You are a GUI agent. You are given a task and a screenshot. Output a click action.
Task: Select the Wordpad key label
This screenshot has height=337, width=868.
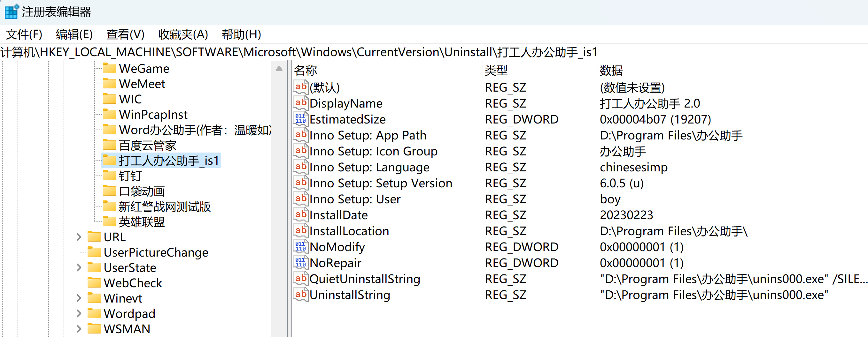tap(129, 313)
